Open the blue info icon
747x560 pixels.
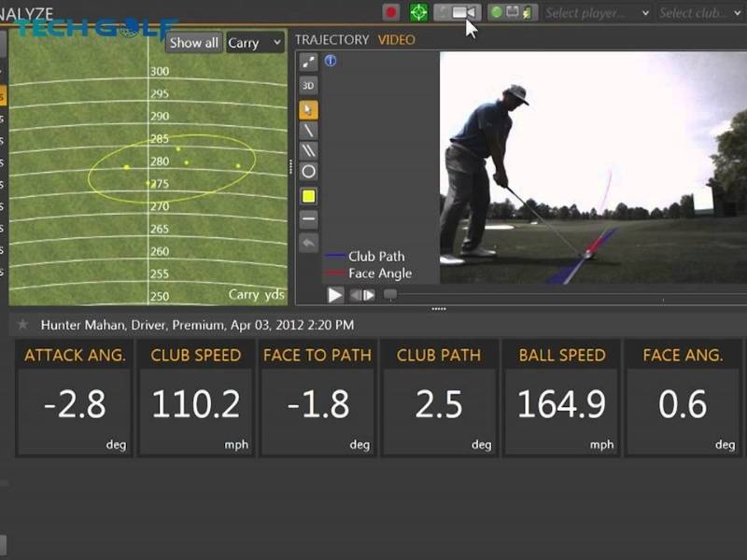point(331,62)
